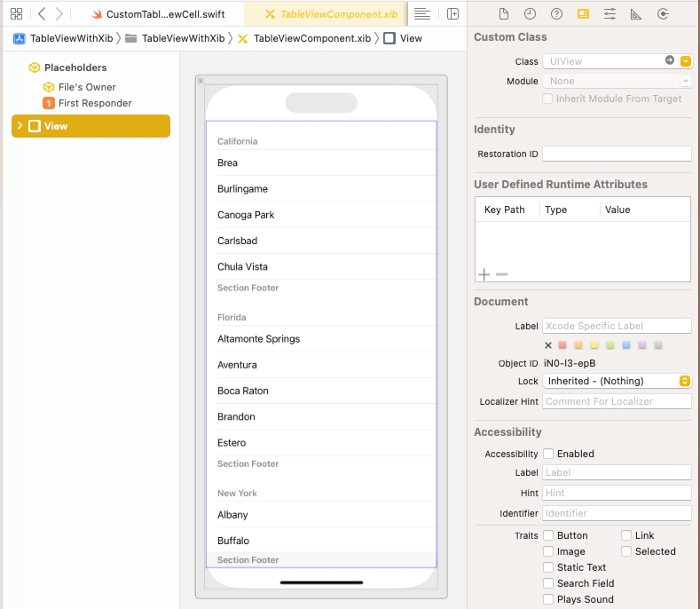Open the History inspector
700x609 pixels.
coord(530,14)
